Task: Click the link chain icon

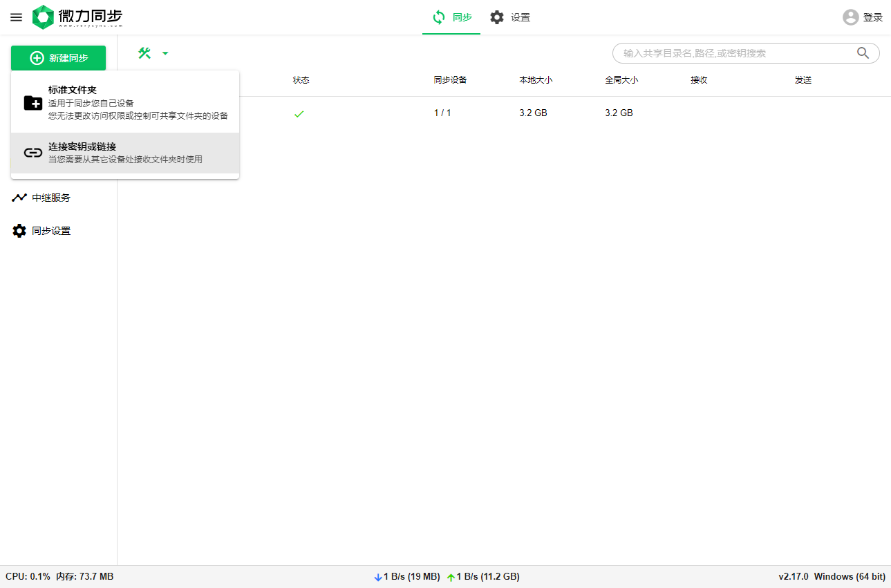Action: [x=33, y=153]
